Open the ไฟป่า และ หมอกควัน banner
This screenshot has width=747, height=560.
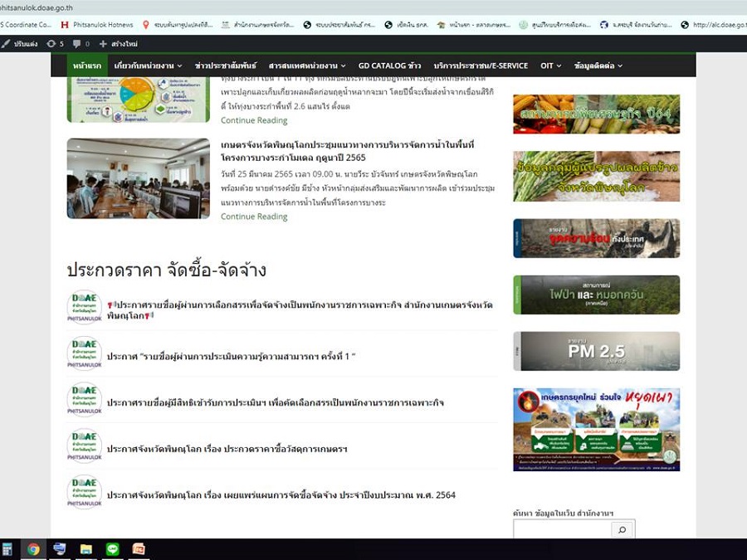pos(597,295)
